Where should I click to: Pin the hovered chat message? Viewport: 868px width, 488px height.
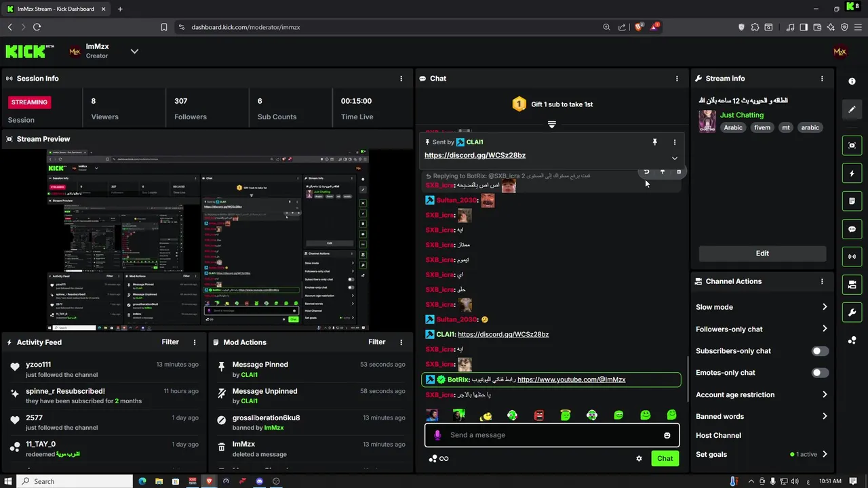pos(663,172)
